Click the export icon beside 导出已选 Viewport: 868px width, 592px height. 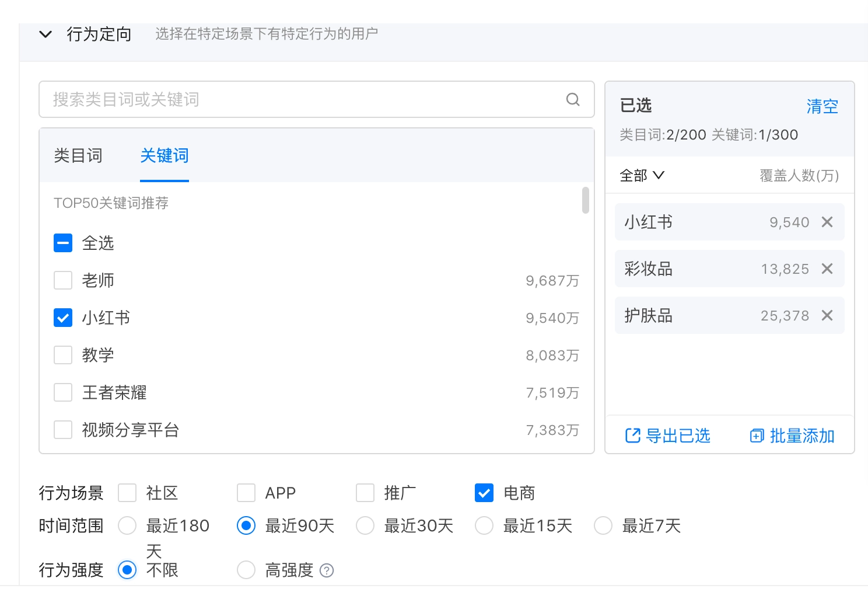pyautogui.click(x=632, y=436)
